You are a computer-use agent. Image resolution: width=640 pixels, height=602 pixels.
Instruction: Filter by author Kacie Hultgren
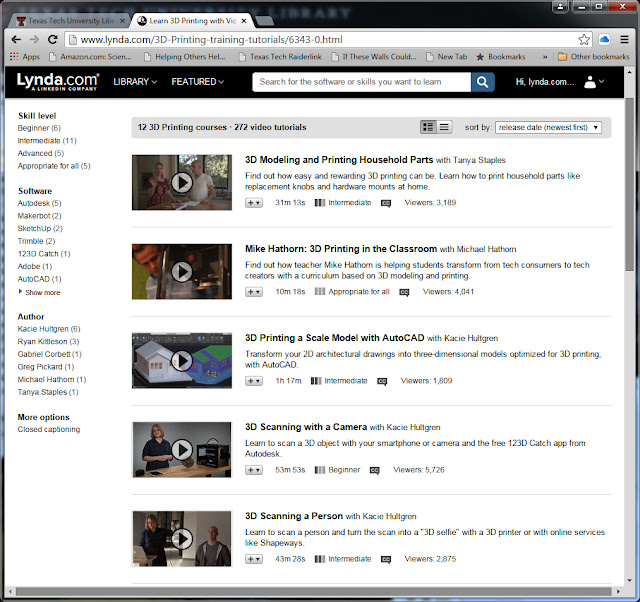point(49,329)
